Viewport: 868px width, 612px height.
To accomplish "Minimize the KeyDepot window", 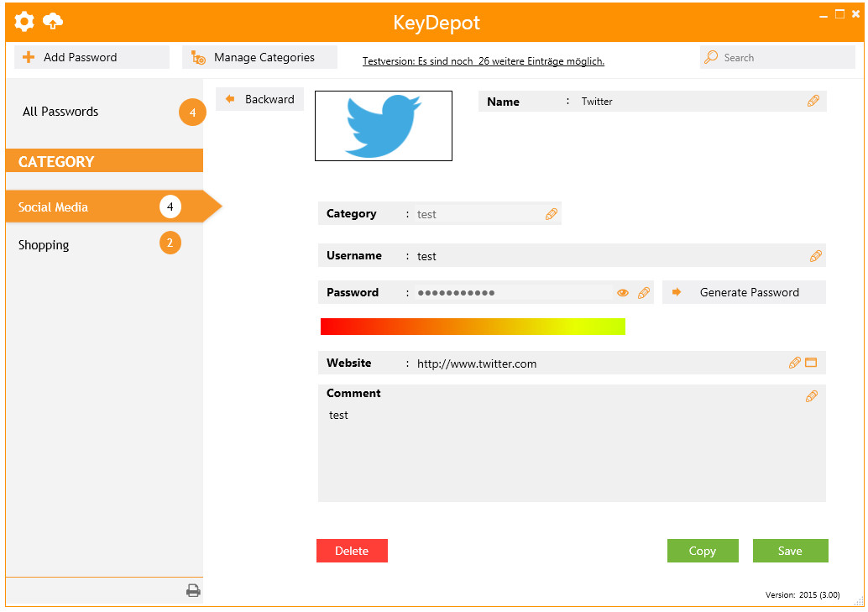I will click(x=824, y=15).
